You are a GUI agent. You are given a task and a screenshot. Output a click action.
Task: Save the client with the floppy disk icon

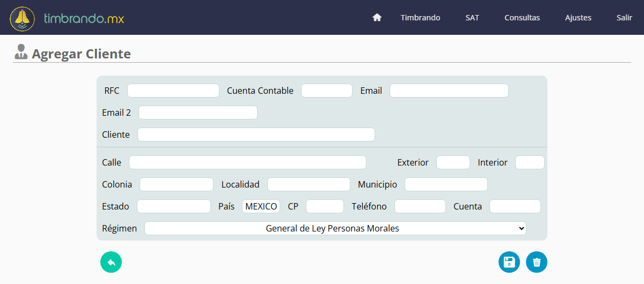pyautogui.click(x=509, y=262)
